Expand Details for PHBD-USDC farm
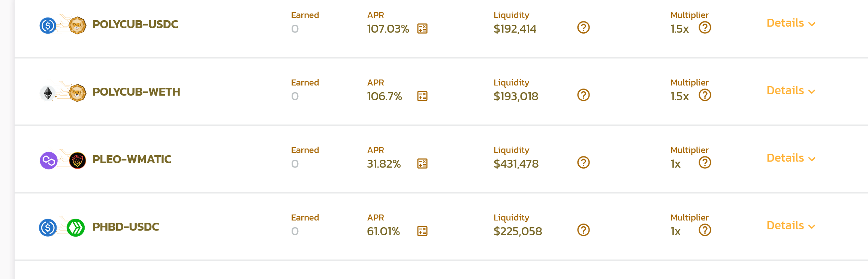Screen dimensions: 868x279 pos(791,225)
